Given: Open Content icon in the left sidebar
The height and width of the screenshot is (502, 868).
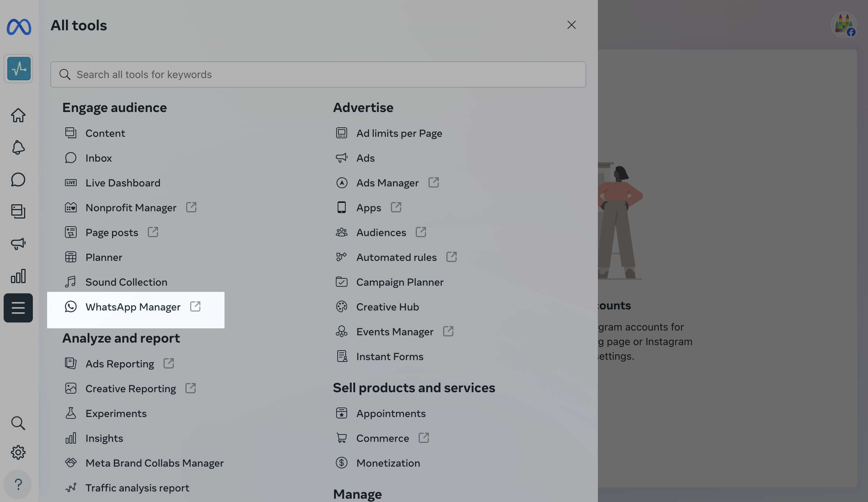Looking at the screenshot, I should pos(18,211).
